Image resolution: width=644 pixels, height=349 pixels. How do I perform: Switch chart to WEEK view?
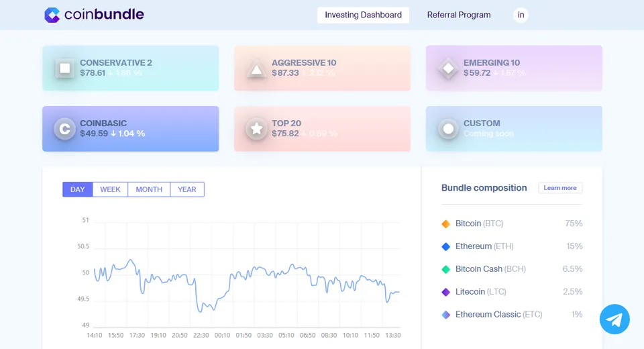tap(111, 189)
